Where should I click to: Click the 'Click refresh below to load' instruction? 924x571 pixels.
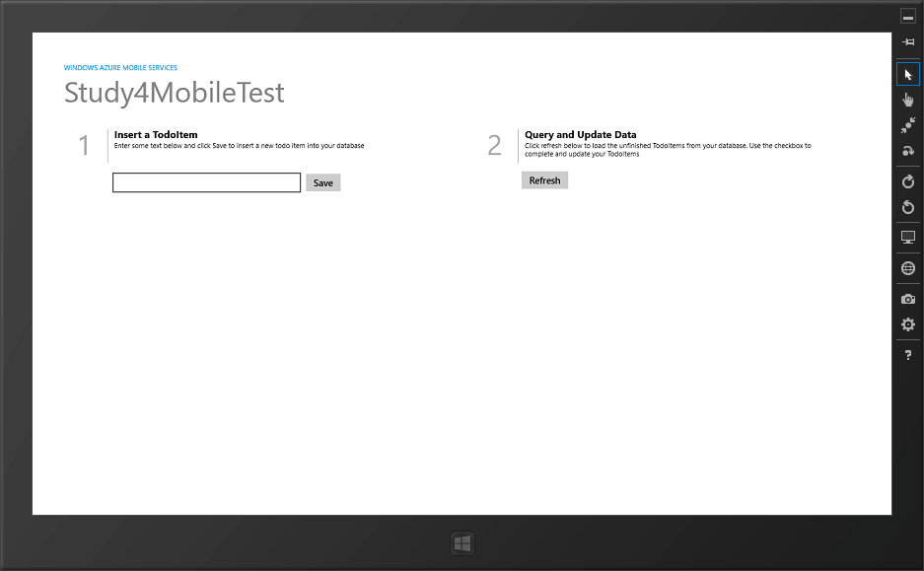tap(668, 150)
